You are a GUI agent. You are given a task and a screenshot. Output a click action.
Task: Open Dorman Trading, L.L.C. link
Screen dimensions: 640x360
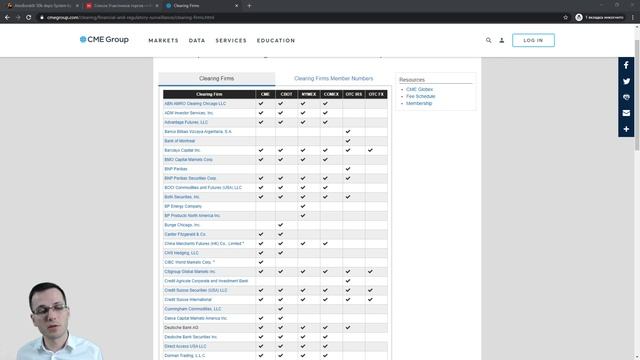[185, 356]
